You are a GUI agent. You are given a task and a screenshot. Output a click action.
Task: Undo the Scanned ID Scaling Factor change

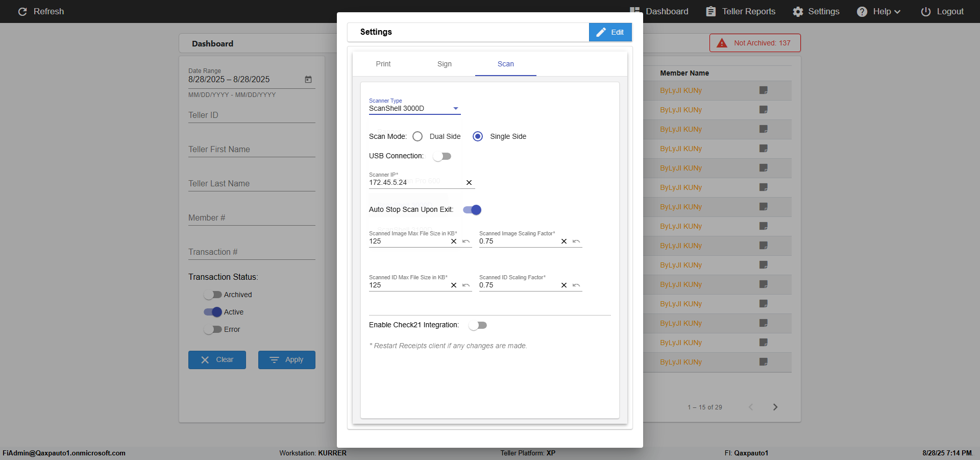point(576,285)
